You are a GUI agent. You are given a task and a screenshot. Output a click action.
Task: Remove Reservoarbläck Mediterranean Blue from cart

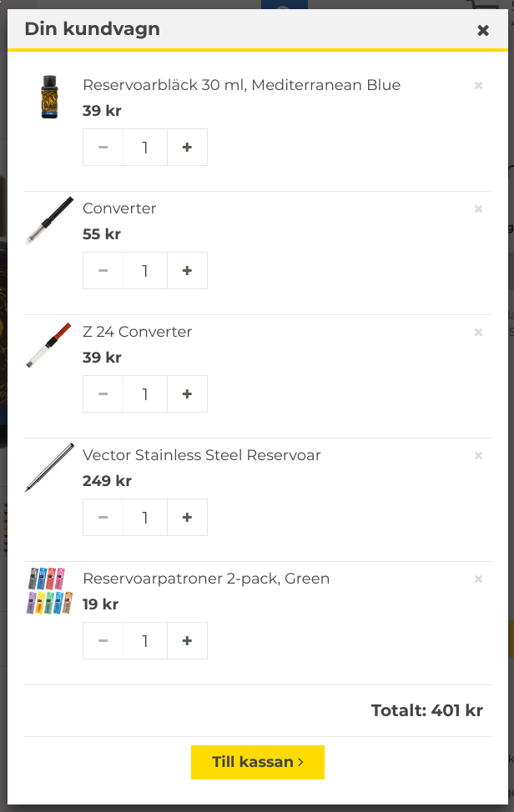pos(478,85)
